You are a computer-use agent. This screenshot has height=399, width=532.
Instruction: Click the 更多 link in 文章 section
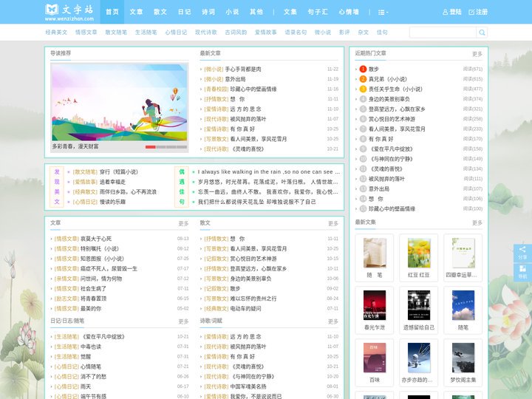[x=183, y=224]
